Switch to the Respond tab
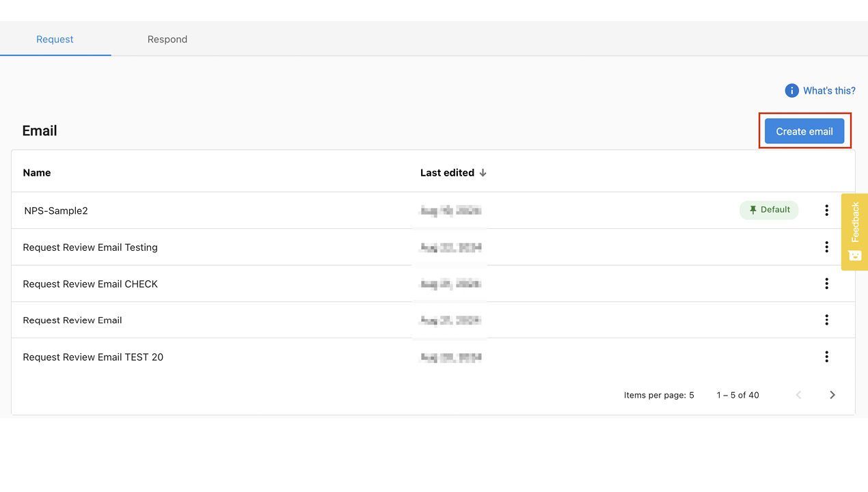This screenshot has width=868, height=492. coord(167,39)
